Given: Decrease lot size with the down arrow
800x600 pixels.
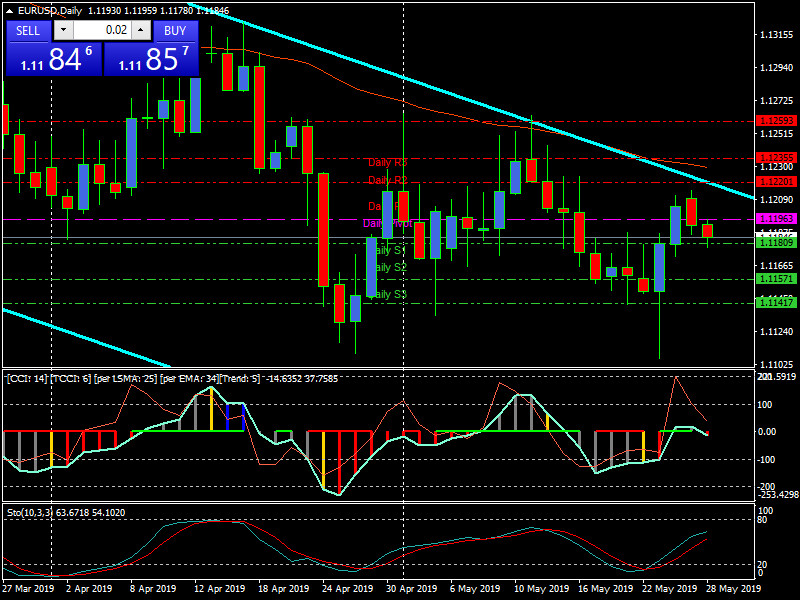Looking at the screenshot, I should 63,30.
